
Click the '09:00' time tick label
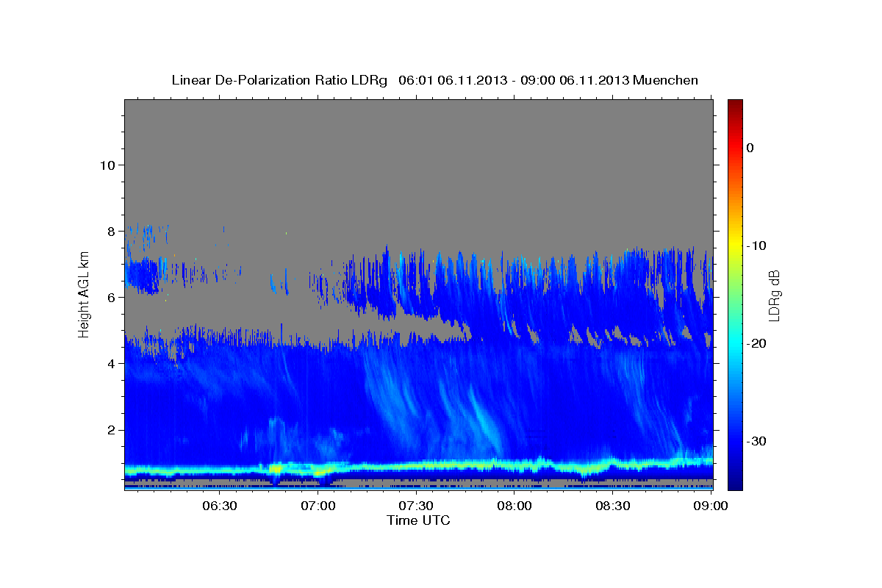tap(711, 506)
